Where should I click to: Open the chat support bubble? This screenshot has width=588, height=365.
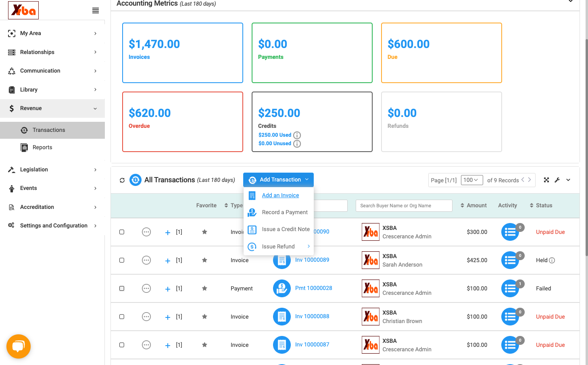click(x=19, y=346)
